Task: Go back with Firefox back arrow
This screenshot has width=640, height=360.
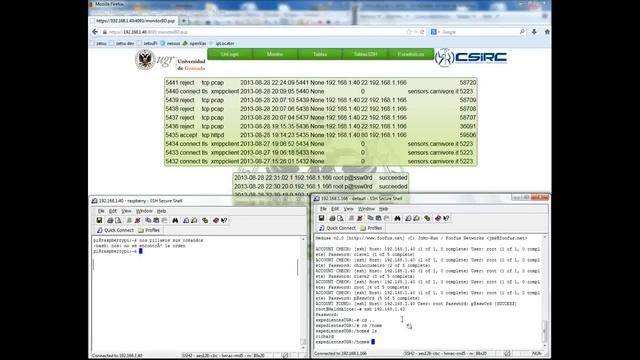Action: click(x=95, y=32)
